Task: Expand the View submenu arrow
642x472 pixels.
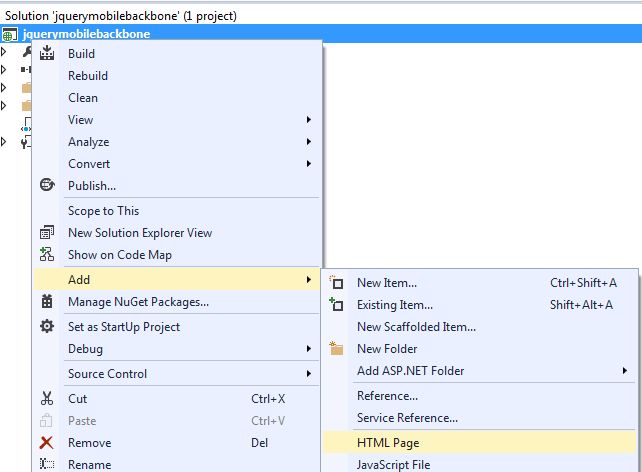Action: pos(309,120)
